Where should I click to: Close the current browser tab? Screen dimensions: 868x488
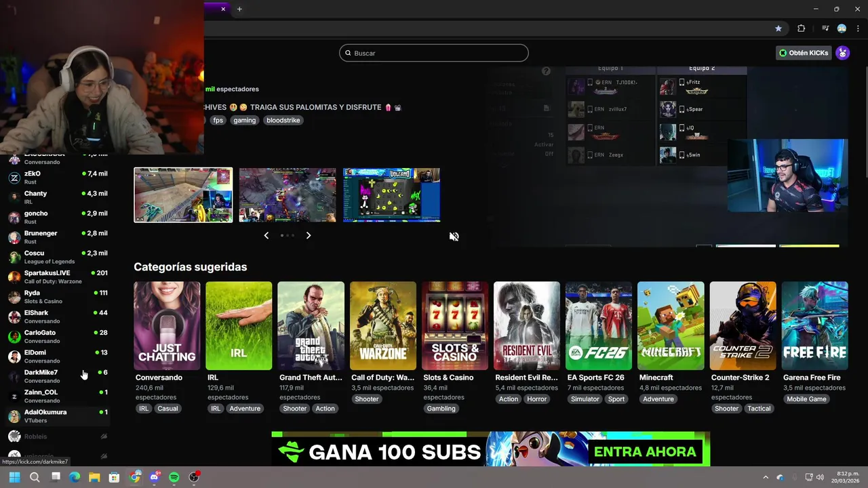pos(223,9)
